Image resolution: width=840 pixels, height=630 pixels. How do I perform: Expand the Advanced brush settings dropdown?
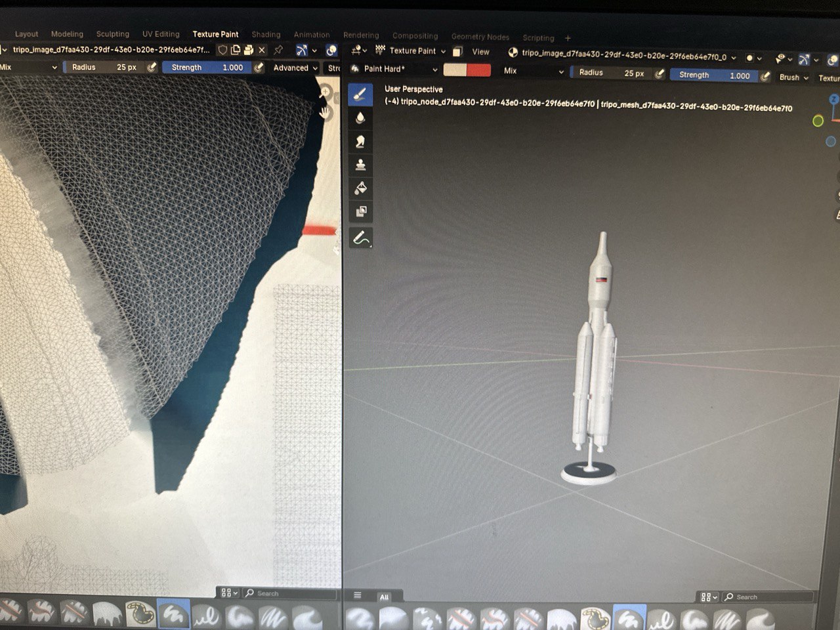pos(295,68)
